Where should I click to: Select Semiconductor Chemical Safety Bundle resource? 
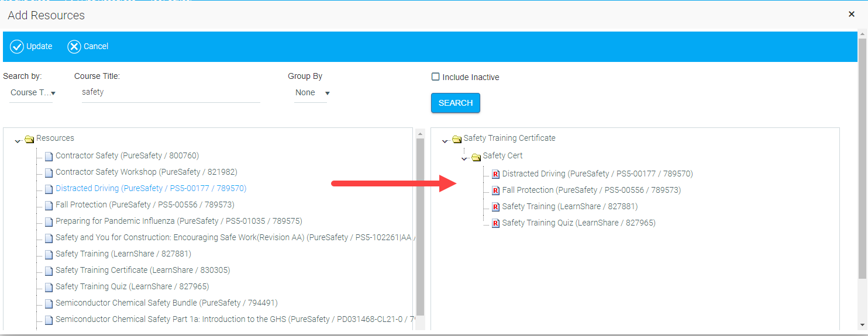[x=166, y=303]
